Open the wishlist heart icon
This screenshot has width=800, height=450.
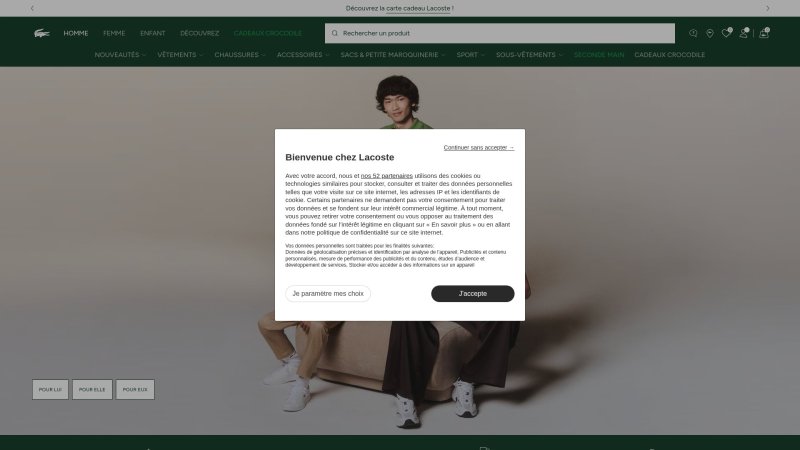(727, 33)
